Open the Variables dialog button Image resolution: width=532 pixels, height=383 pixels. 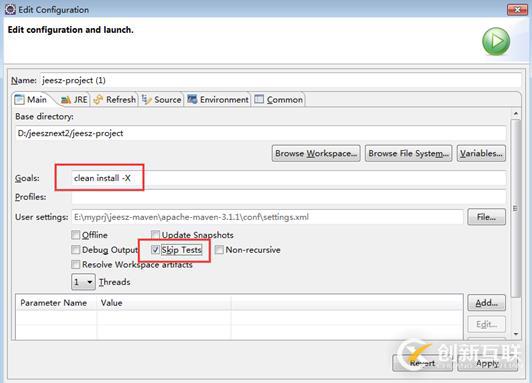(x=481, y=153)
